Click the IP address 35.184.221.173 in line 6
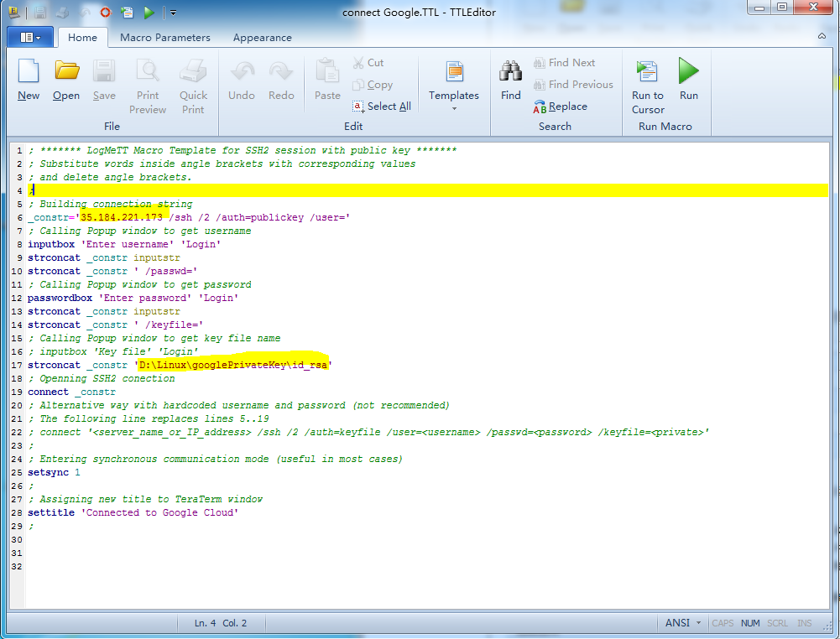The height and width of the screenshot is (639, 840). 122,217
